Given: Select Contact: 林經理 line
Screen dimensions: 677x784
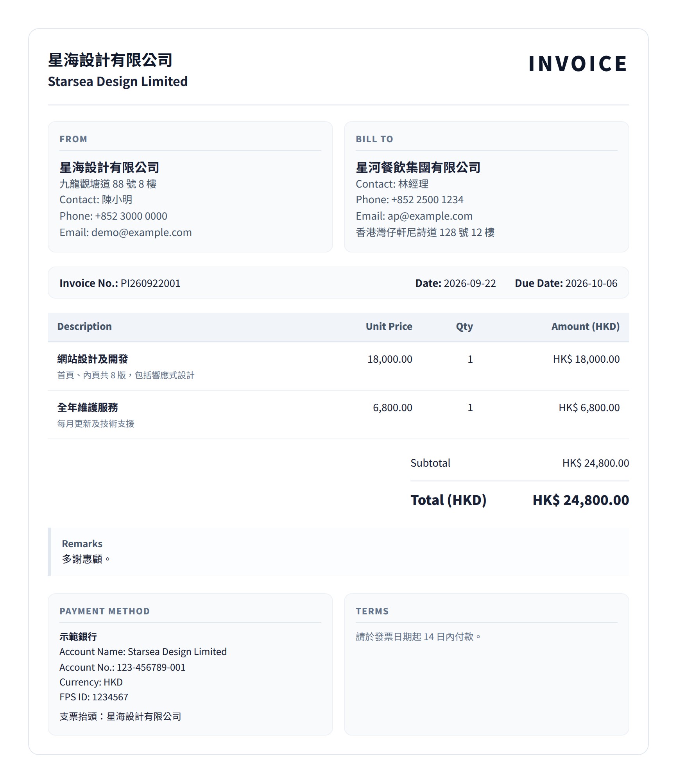Looking at the screenshot, I should tap(392, 184).
